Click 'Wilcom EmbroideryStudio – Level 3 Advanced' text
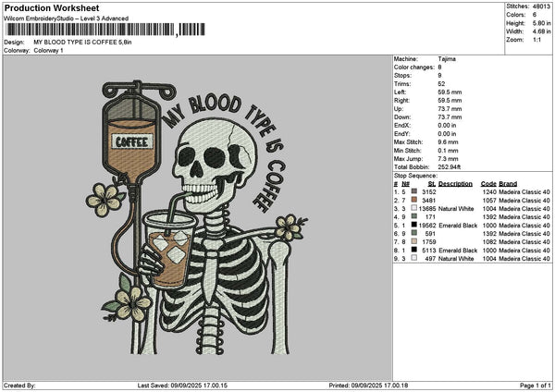This screenshot has width=555, height=392. coord(67,18)
